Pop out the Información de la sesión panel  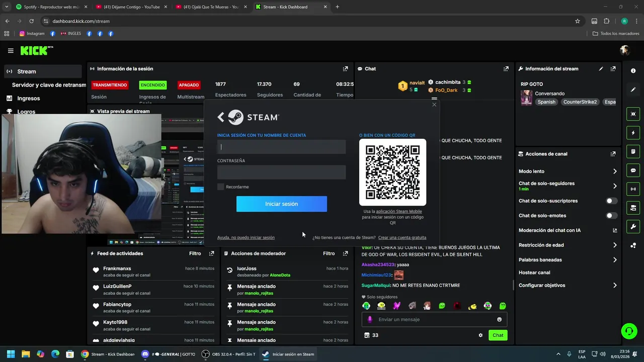click(345, 69)
